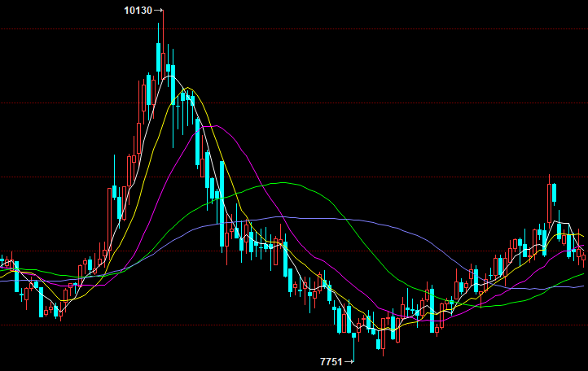
Task: Select the last candlestick on the right edge
Action: (x=584, y=259)
